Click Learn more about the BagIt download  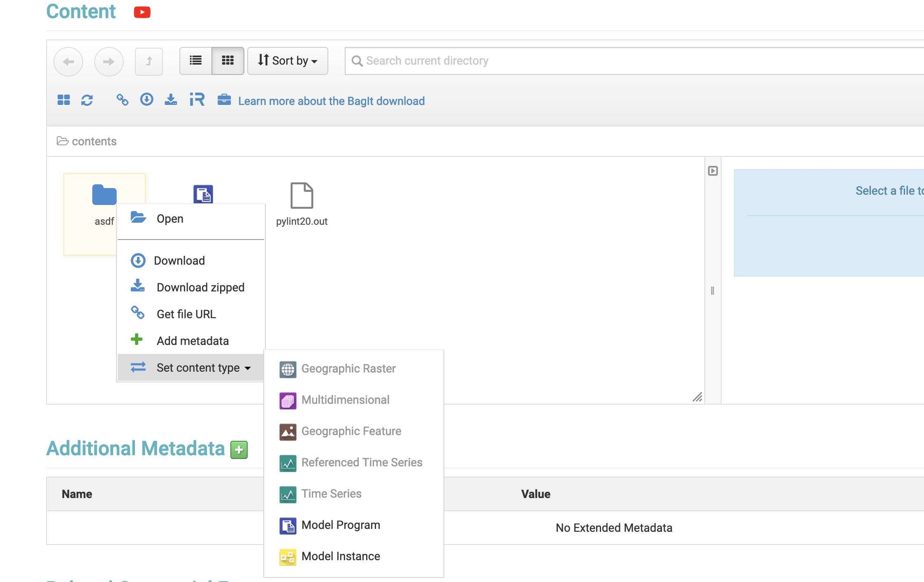point(332,101)
